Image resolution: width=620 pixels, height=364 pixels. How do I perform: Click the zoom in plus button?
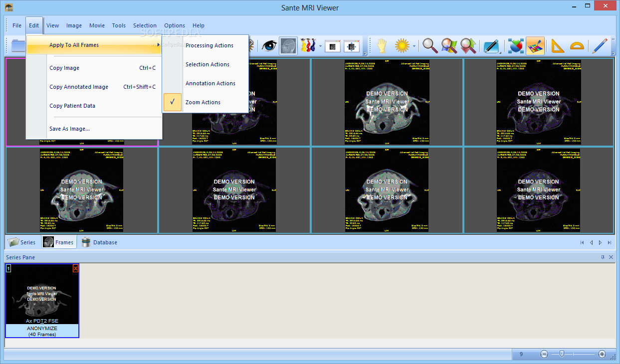pyautogui.click(x=602, y=354)
